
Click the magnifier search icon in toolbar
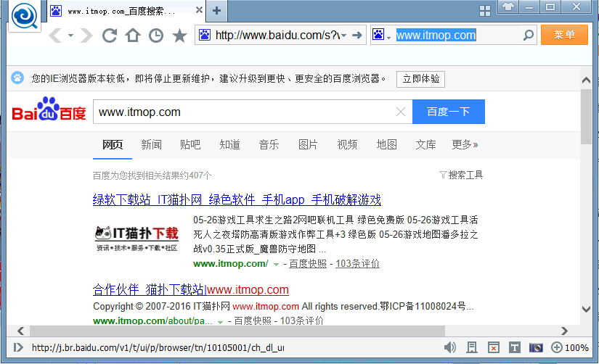[x=529, y=35]
